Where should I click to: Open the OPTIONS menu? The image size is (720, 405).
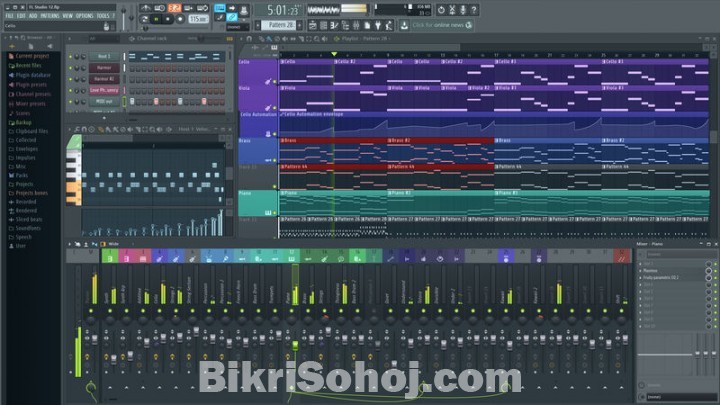(84, 16)
